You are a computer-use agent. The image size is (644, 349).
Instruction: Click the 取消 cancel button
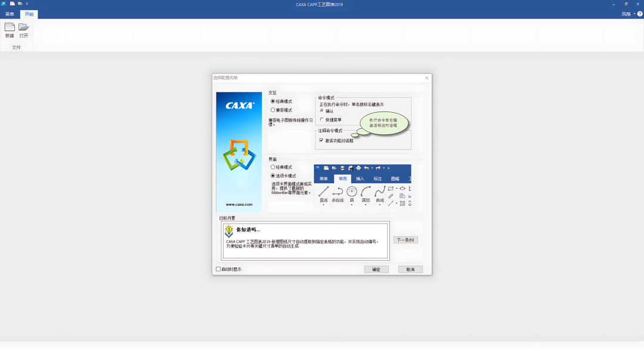pos(410,269)
